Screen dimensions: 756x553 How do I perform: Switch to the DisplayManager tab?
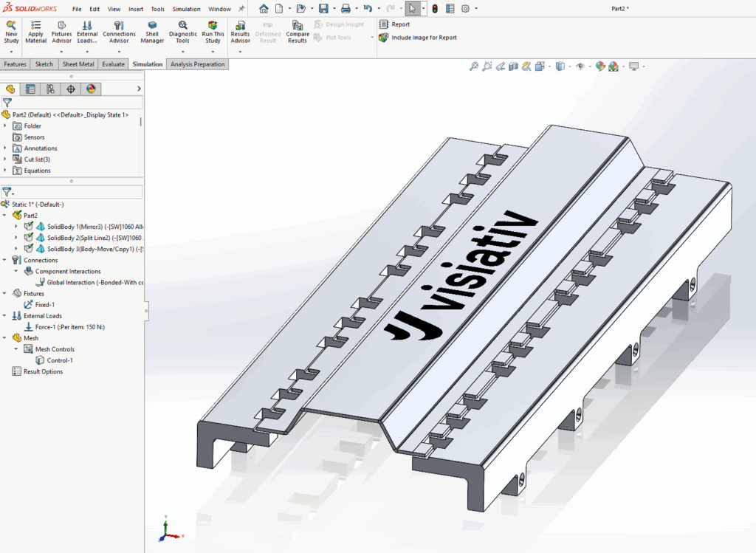(90, 89)
